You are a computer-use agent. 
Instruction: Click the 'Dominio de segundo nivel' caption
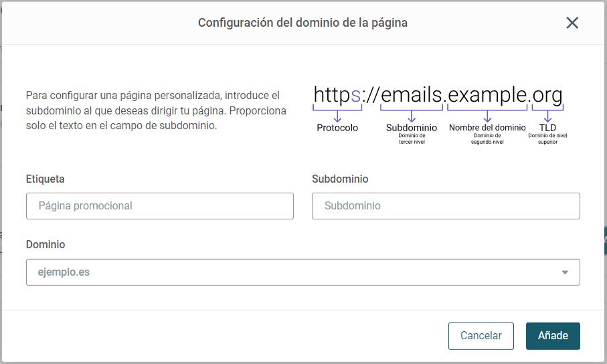tap(487, 139)
